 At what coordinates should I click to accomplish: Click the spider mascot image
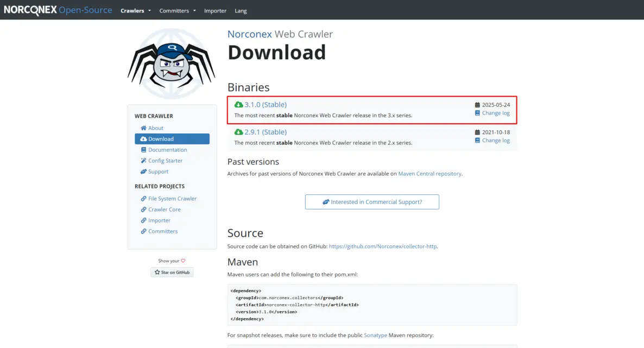point(171,64)
